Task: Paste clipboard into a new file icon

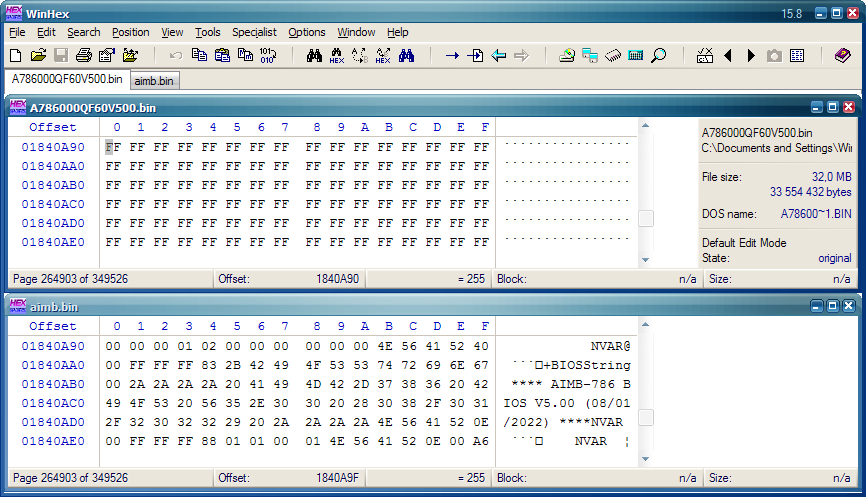Action: 245,55
